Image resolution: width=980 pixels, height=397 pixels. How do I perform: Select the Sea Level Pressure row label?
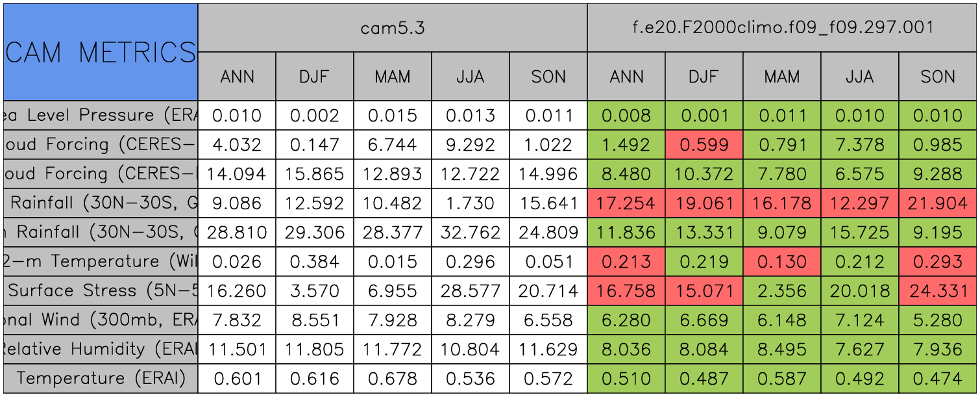tap(101, 115)
